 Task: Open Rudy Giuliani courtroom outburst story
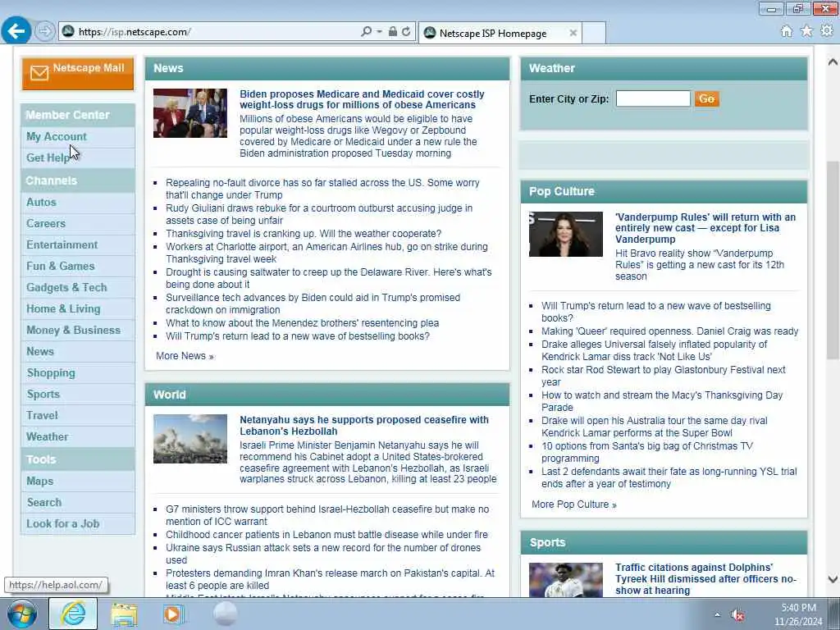coord(319,214)
